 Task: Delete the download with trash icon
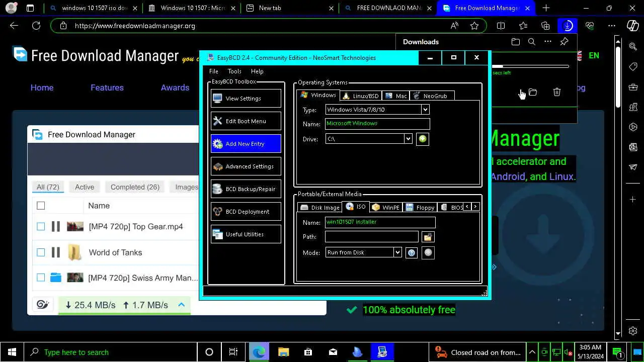point(557,92)
